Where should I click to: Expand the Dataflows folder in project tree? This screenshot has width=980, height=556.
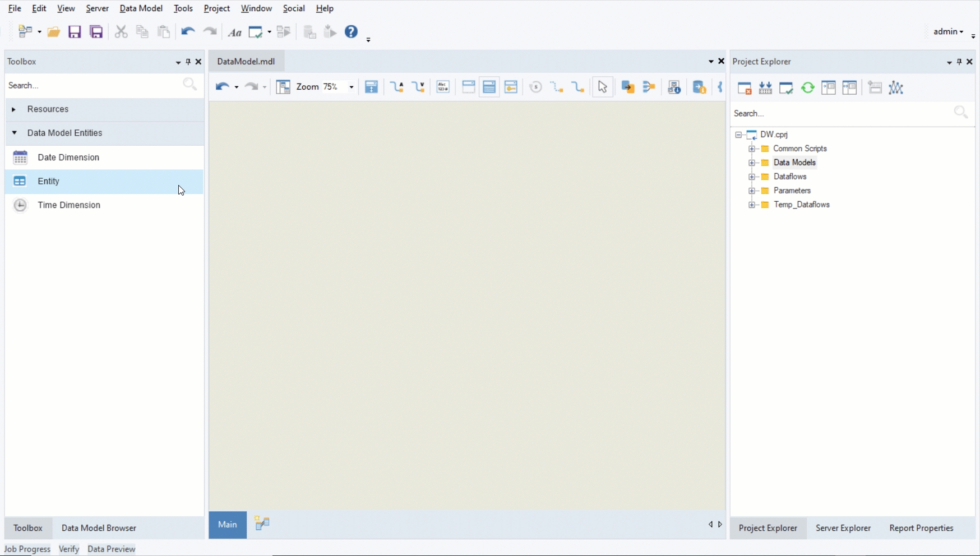click(x=752, y=177)
